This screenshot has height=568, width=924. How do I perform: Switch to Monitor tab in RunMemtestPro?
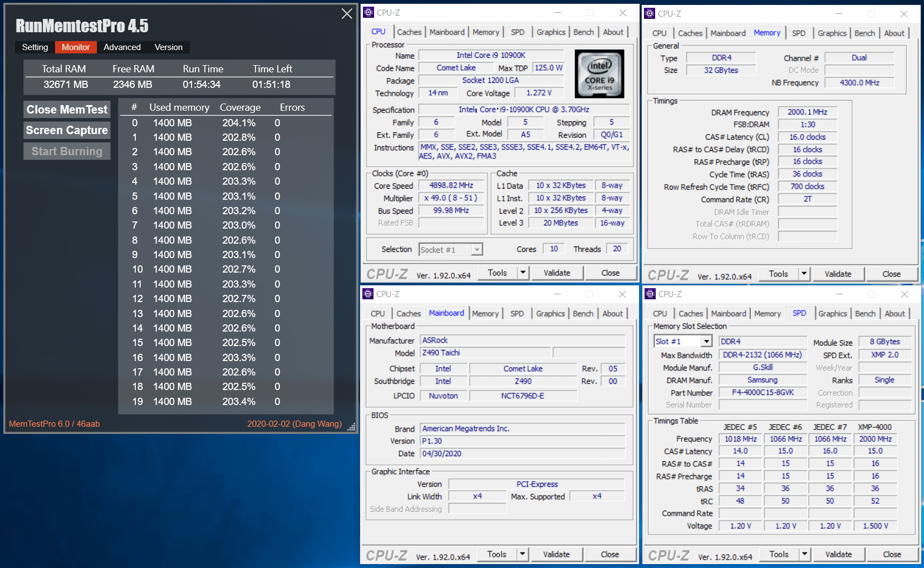(x=76, y=47)
